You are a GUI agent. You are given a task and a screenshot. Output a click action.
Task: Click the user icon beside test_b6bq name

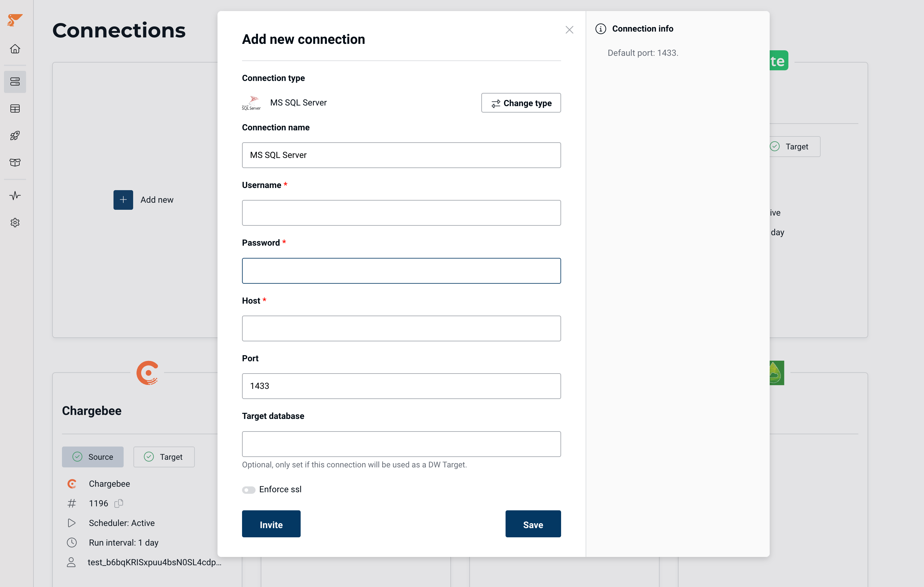click(71, 562)
